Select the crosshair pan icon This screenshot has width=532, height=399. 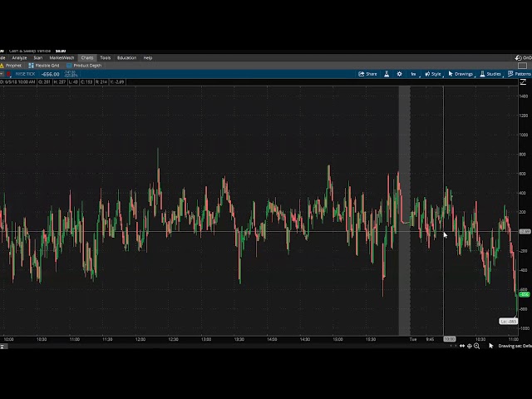click(469, 346)
